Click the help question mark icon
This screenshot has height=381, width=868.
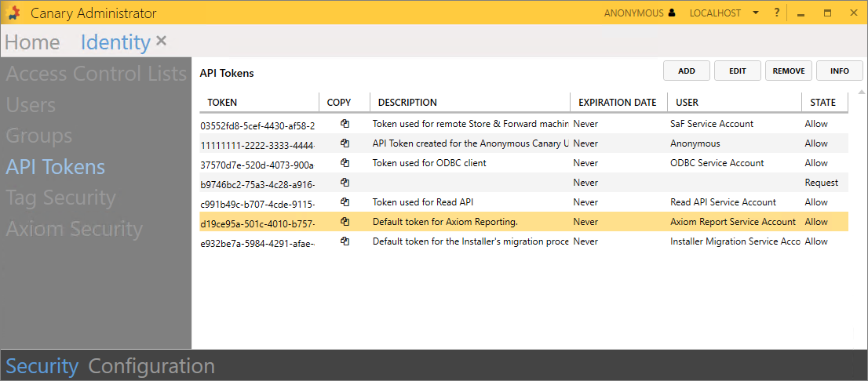pos(776,13)
